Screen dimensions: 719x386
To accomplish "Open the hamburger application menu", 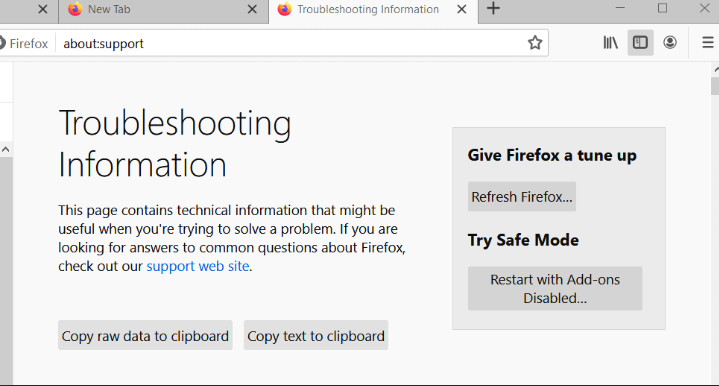I will [x=708, y=43].
